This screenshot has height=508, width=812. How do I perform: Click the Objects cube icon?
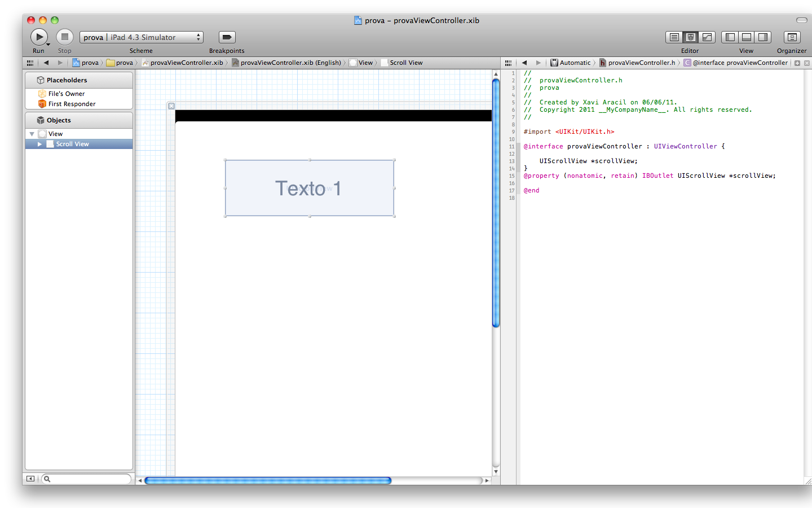41,120
